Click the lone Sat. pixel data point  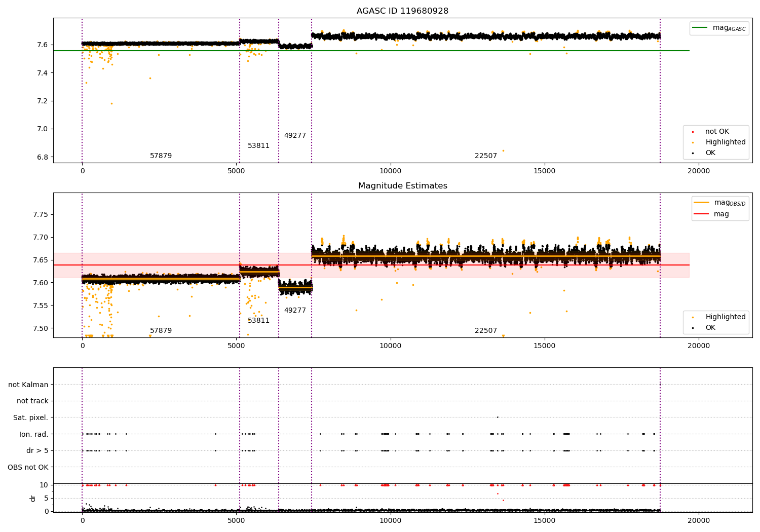point(498,417)
